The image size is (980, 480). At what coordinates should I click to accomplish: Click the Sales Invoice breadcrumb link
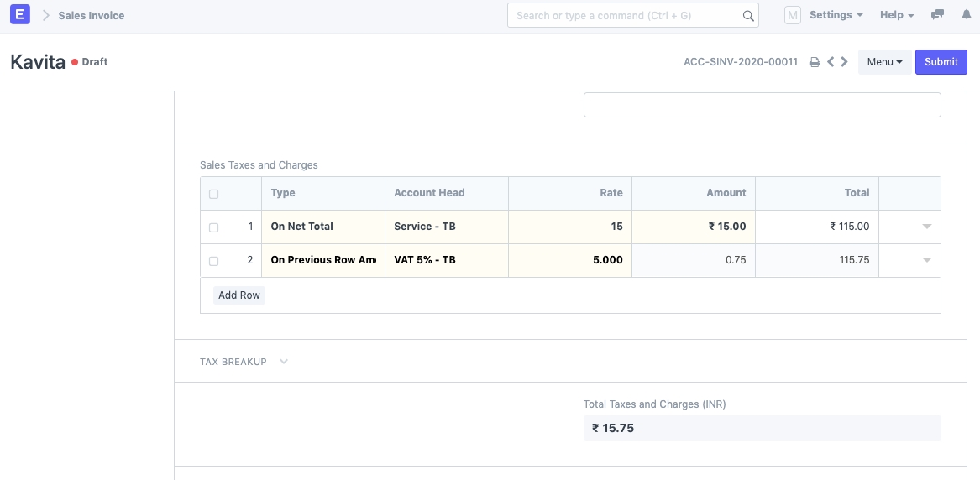(91, 15)
